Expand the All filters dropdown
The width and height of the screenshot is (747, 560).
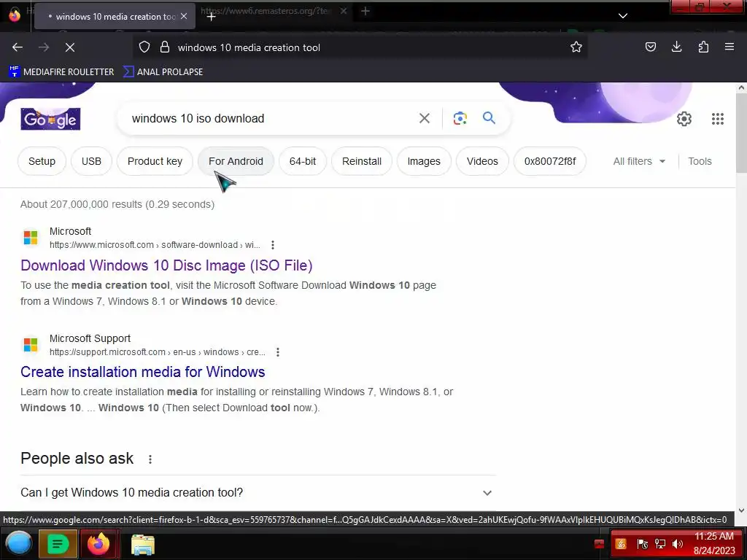click(639, 161)
